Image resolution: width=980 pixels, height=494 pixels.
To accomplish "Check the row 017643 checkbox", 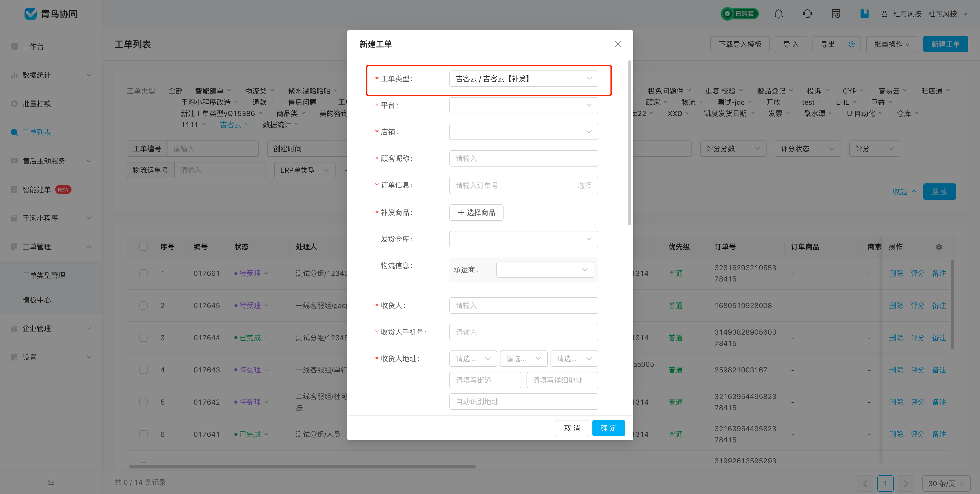I will (144, 370).
